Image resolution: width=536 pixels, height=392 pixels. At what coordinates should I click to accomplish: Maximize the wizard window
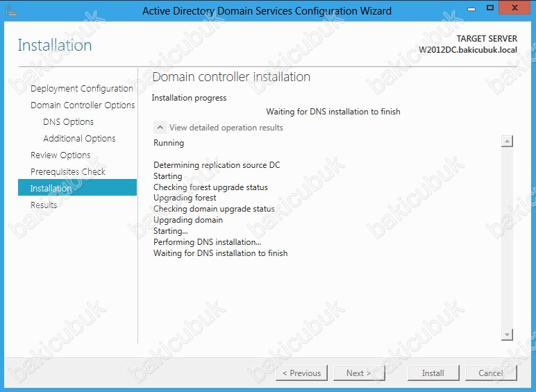tap(490, 8)
